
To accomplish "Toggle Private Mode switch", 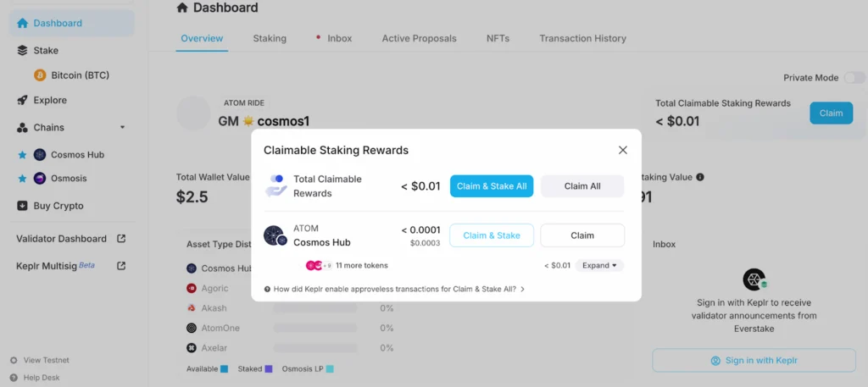I will pyautogui.click(x=854, y=78).
